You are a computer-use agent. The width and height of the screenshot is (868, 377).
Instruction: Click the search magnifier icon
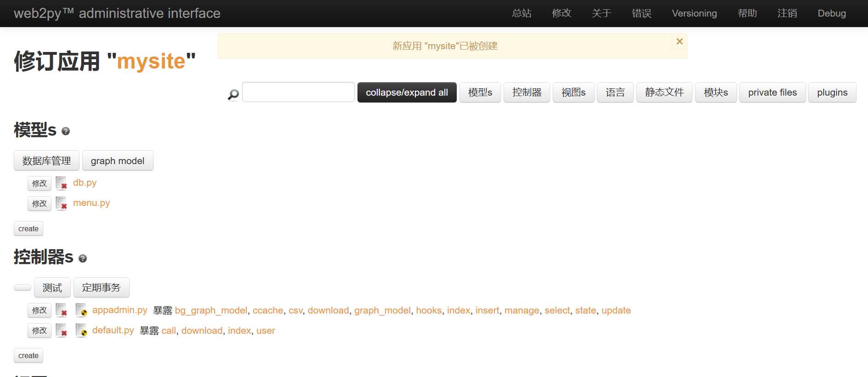coord(233,94)
